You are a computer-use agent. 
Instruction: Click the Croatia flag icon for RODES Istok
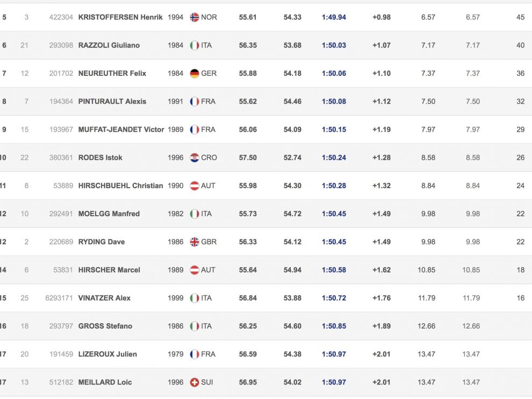195,158
